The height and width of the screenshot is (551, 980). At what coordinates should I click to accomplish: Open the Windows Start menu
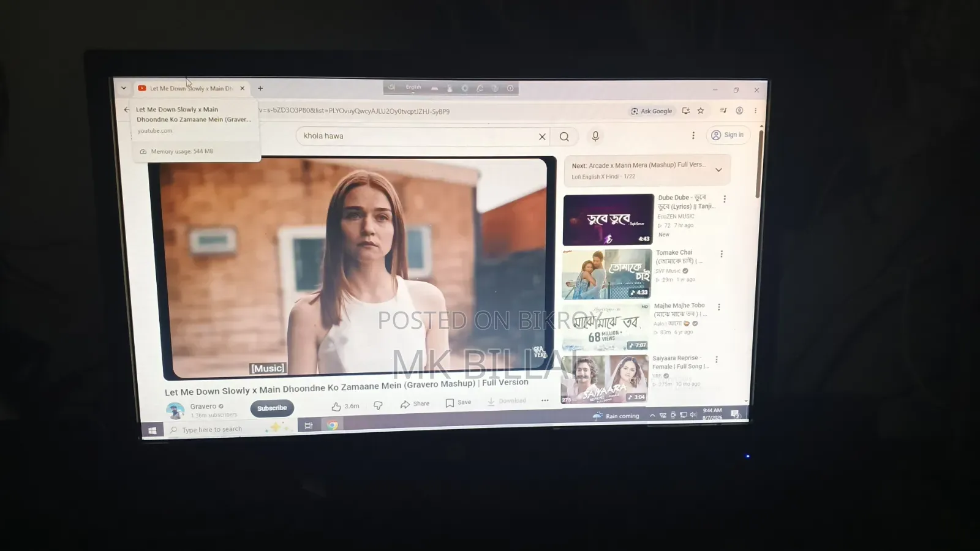point(152,430)
